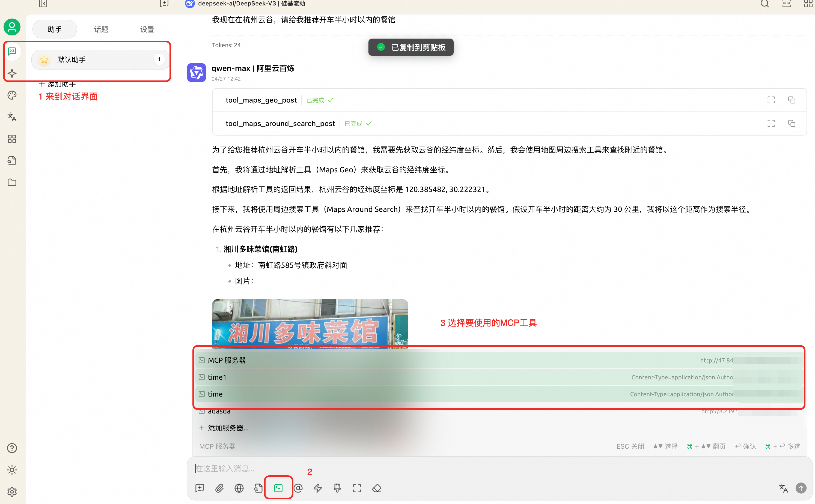Click the MCP servers terminal icon in input toolbar
The height and width of the screenshot is (504, 815).
pos(278,488)
